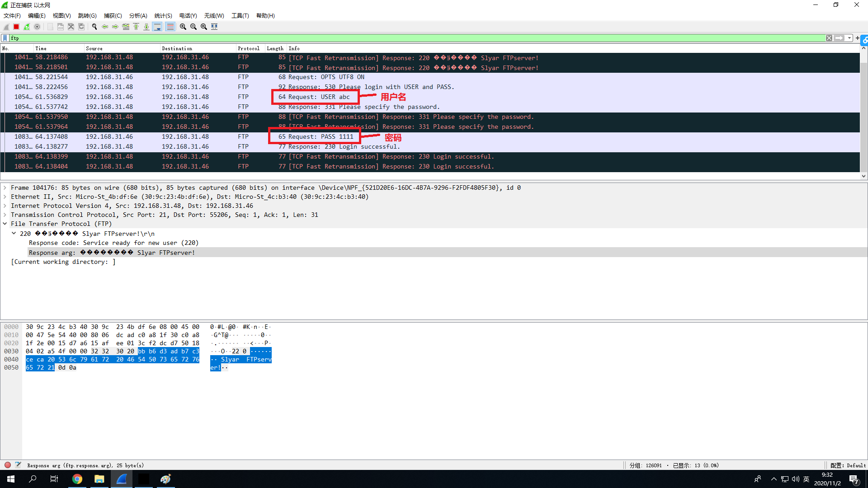This screenshot has height=488, width=868.
Task: Open the filter history dropdown arrow
Action: coord(849,38)
